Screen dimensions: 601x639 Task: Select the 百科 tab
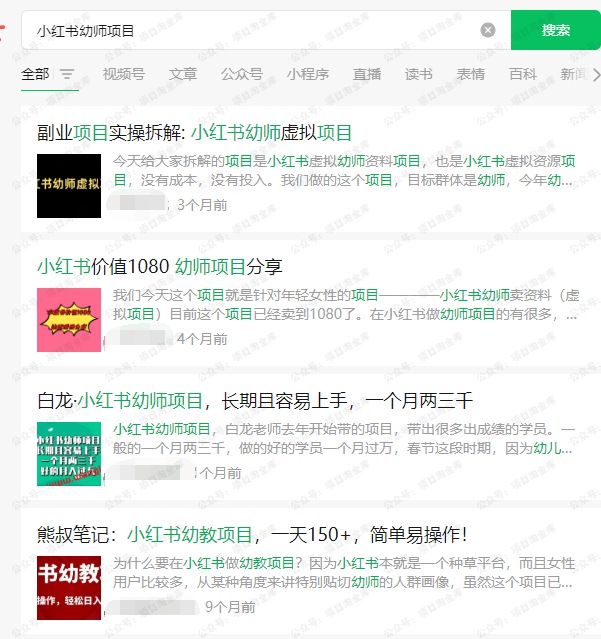pos(523,74)
